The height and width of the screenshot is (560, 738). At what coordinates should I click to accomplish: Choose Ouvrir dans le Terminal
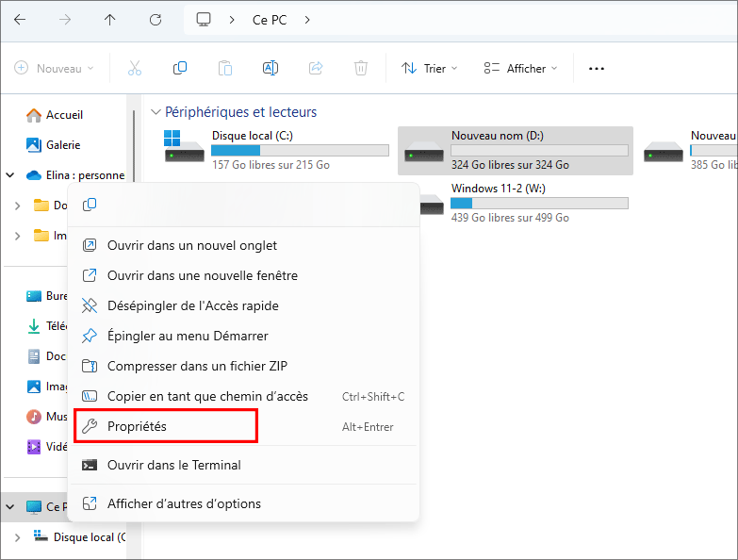[x=173, y=465]
